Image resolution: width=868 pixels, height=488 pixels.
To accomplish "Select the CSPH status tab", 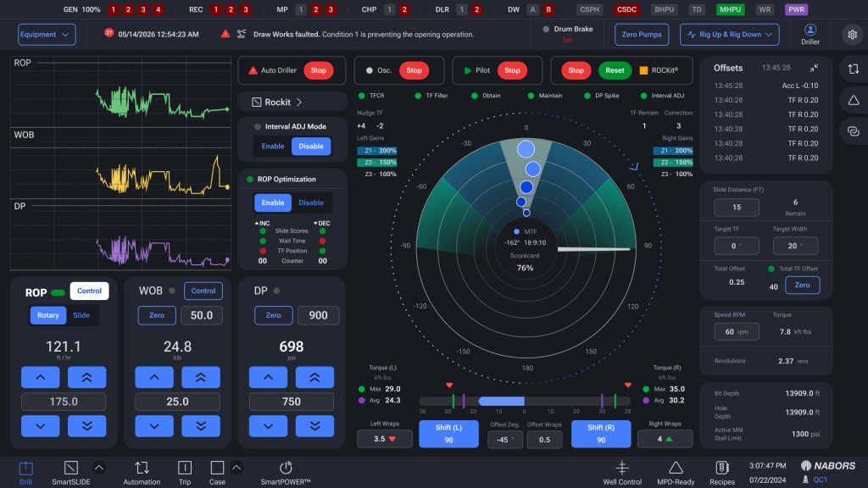I will pos(589,9).
